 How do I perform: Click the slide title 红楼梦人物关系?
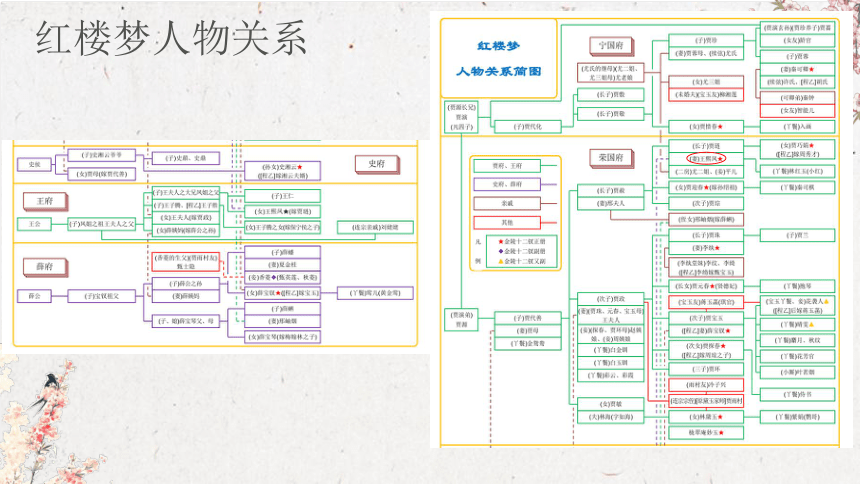171,39
